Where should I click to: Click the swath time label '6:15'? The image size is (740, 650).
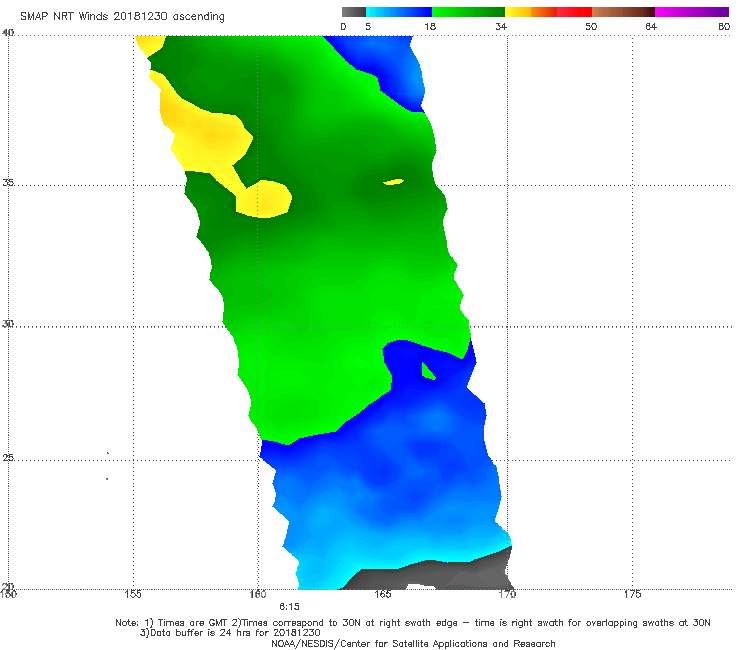coord(289,607)
